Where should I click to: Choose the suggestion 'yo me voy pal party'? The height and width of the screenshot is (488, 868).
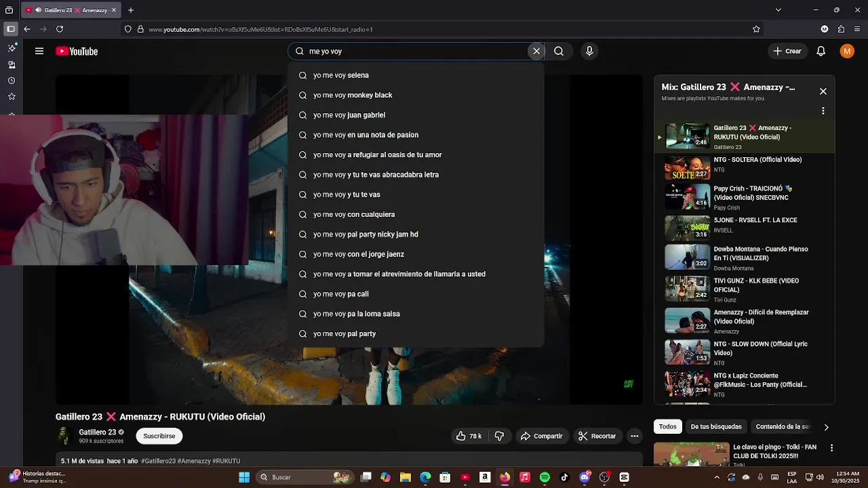pyautogui.click(x=416, y=333)
